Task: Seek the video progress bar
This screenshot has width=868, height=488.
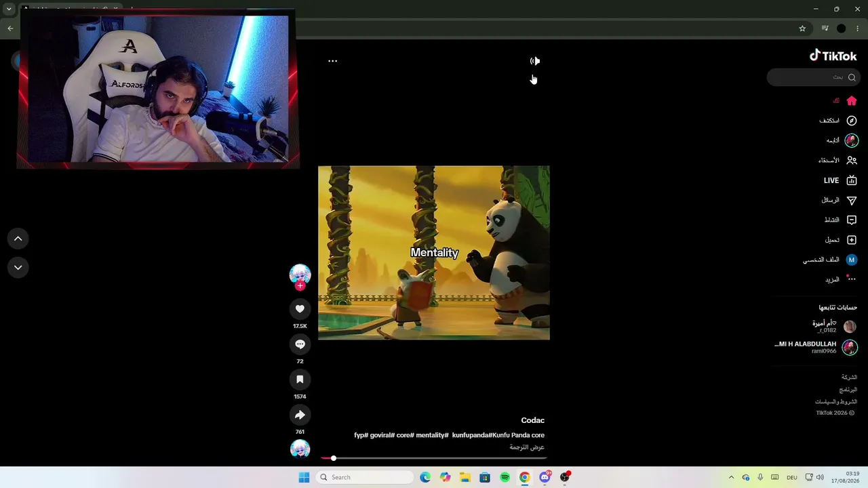Action: (434, 458)
